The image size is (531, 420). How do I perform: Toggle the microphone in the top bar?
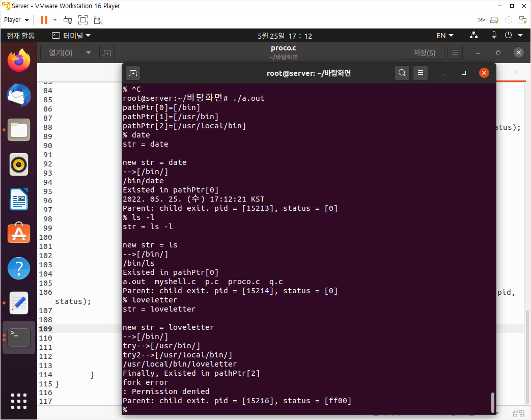coord(493,36)
